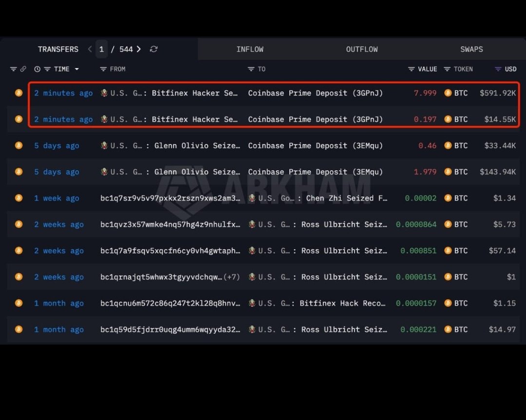Viewport: 526px width, 420px height.
Task: Click the active purple filter icon beside USD
Action: click(x=498, y=69)
